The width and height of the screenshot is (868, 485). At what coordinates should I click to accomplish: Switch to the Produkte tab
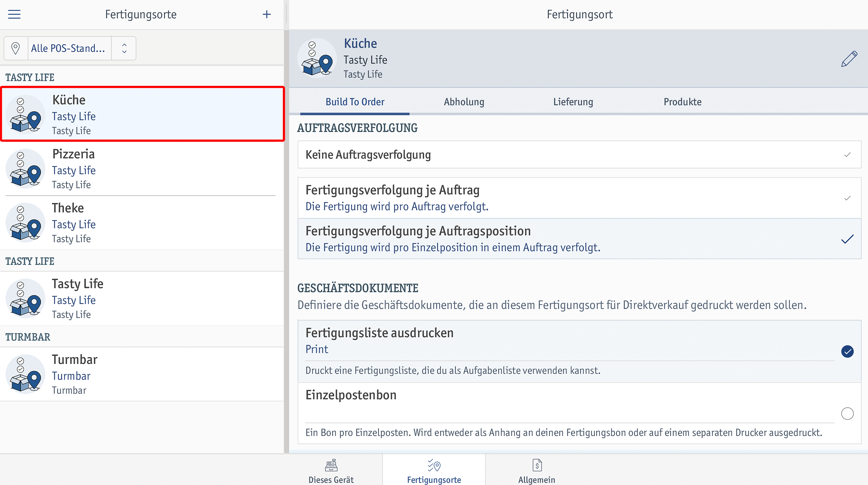click(x=682, y=102)
